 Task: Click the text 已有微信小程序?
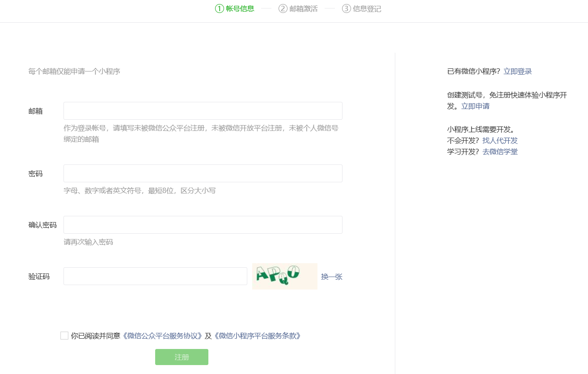click(474, 71)
